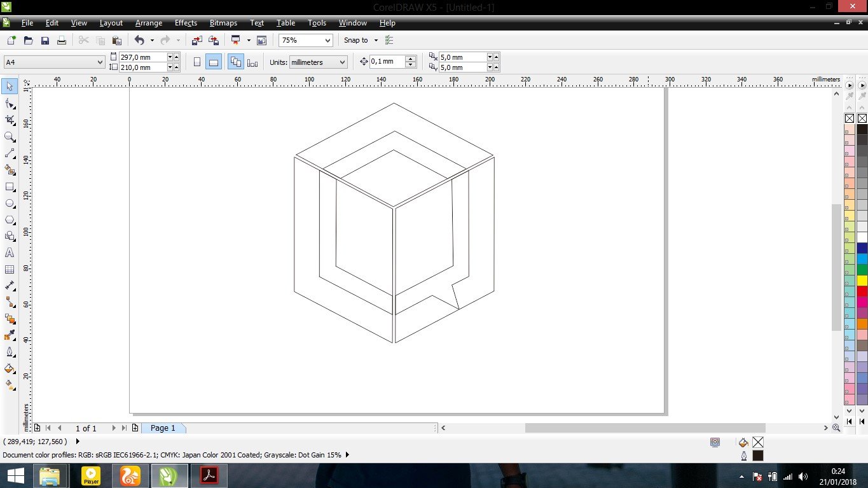Select the Pick tool in the toolbox
This screenshot has width=868, height=488.
tap(10, 87)
